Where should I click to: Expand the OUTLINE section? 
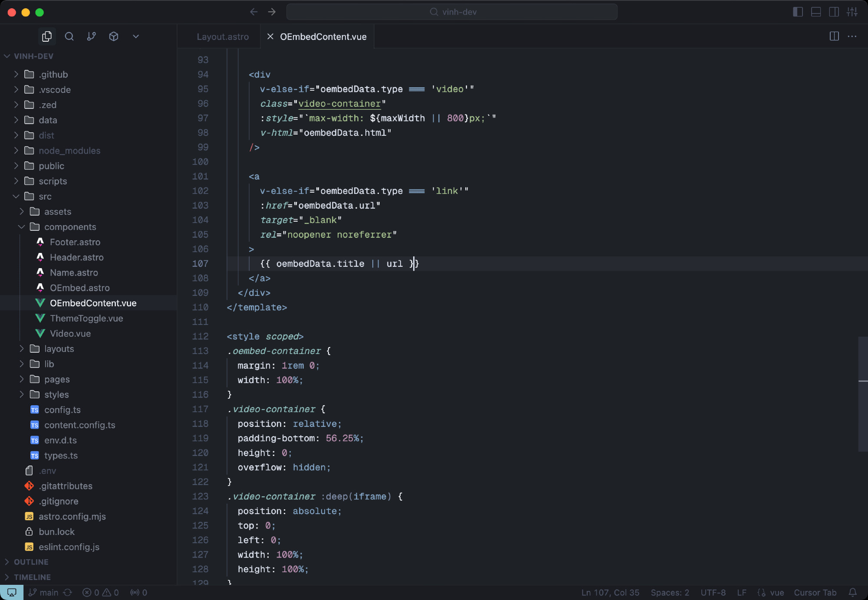(89, 562)
